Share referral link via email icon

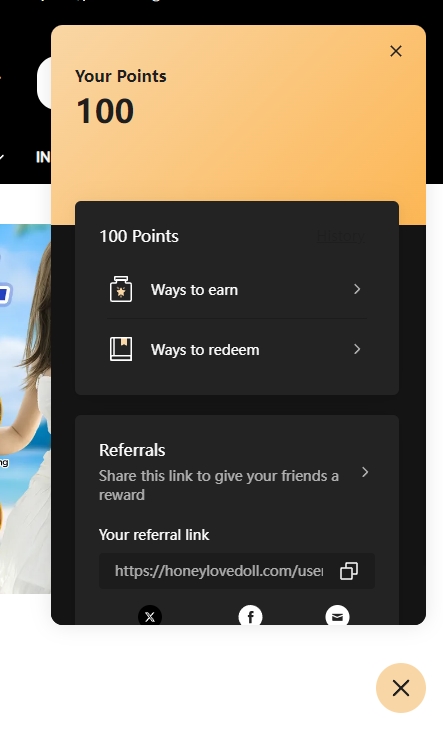click(337, 615)
